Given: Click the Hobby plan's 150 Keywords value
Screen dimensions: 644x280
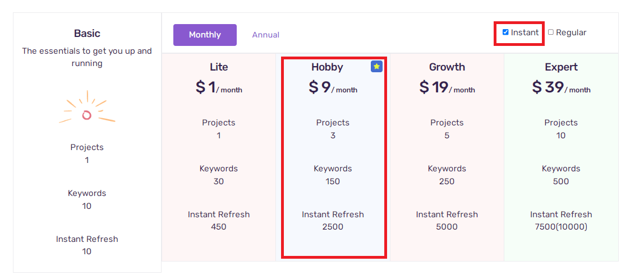Looking at the screenshot, I should [x=333, y=181].
